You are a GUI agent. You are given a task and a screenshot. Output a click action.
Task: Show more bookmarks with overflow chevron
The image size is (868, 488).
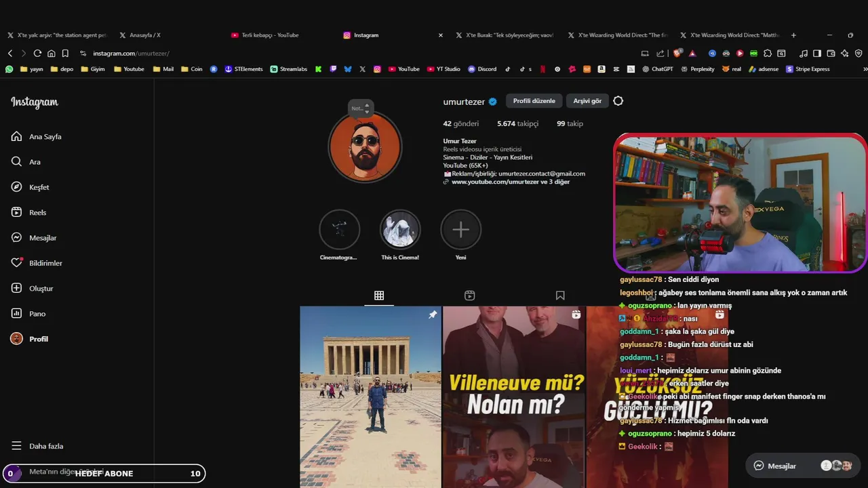[865, 69]
